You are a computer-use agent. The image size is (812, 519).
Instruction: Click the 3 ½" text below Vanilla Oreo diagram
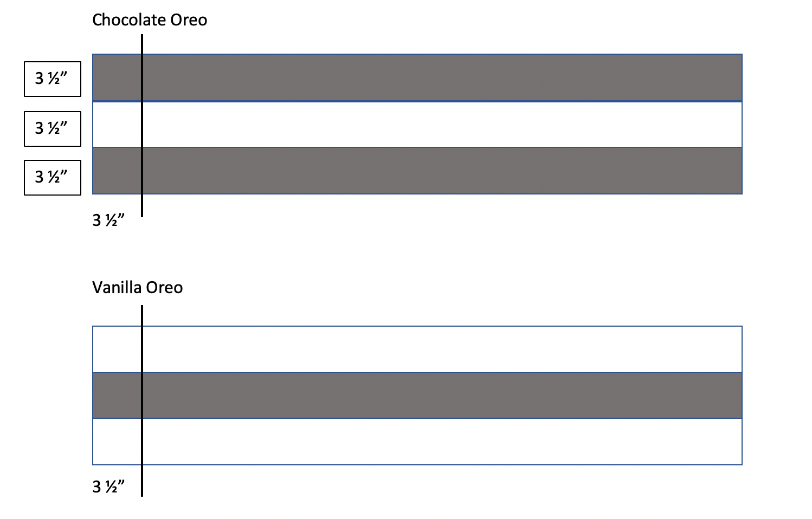[x=108, y=486]
